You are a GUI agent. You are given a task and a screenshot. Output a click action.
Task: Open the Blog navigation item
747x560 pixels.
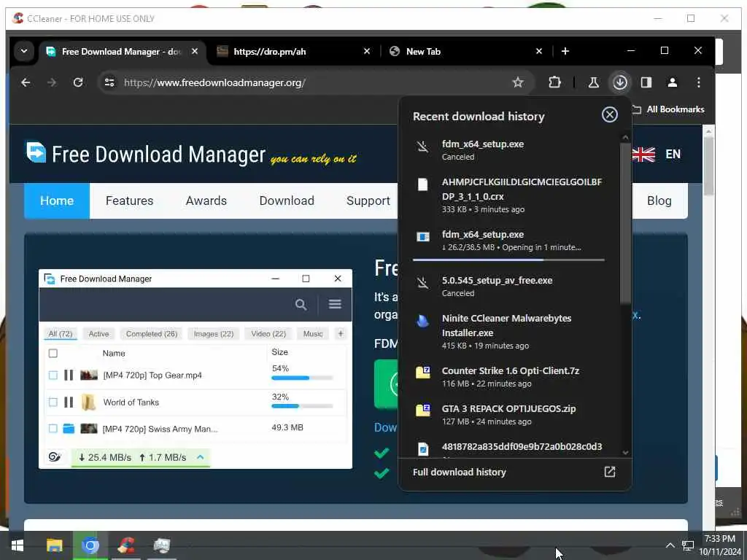(x=659, y=201)
